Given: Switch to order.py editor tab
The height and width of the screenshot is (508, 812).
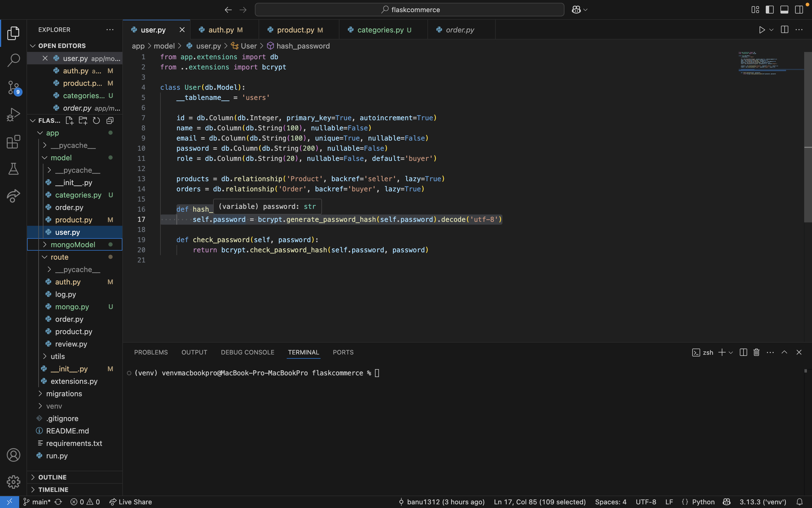Looking at the screenshot, I should pos(461,30).
